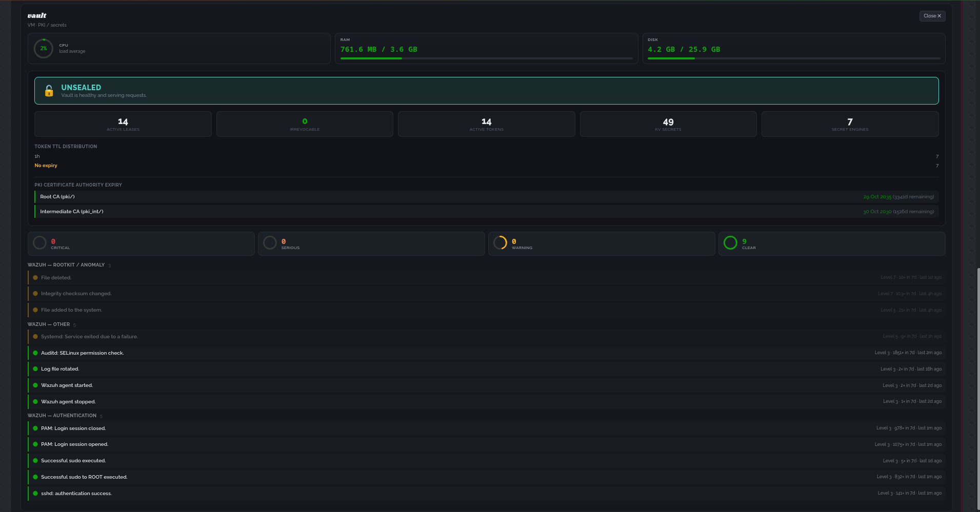The width and height of the screenshot is (980, 512).
Task: Click status dot beside Log file rotated
Action: pyautogui.click(x=35, y=369)
